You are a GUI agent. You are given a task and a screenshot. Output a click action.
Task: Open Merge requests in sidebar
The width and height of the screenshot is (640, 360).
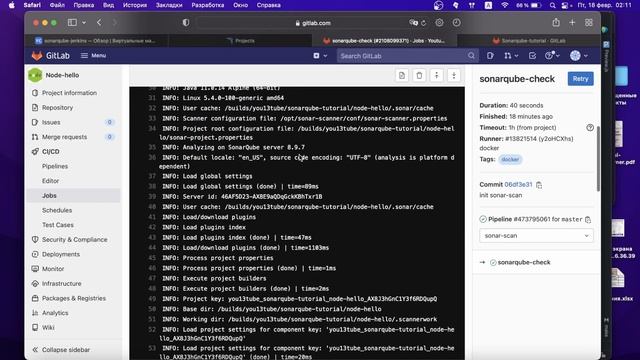click(x=64, y=137)
